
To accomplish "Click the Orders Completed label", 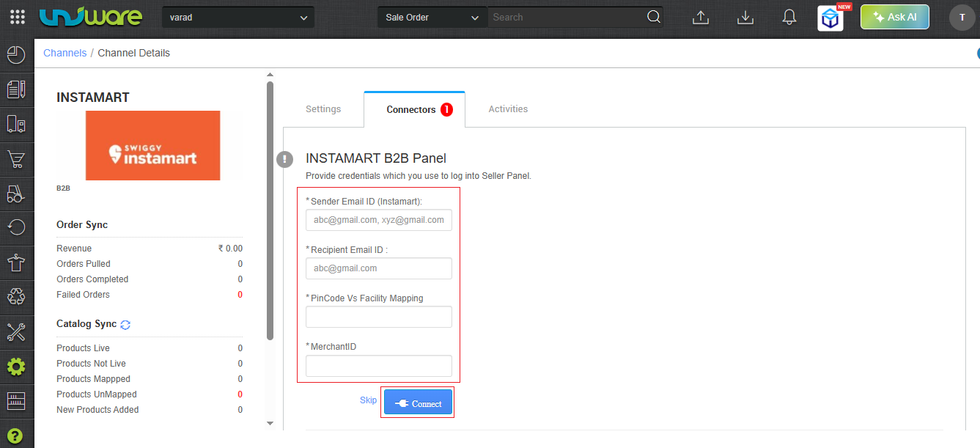I will (x=92, y=279).
